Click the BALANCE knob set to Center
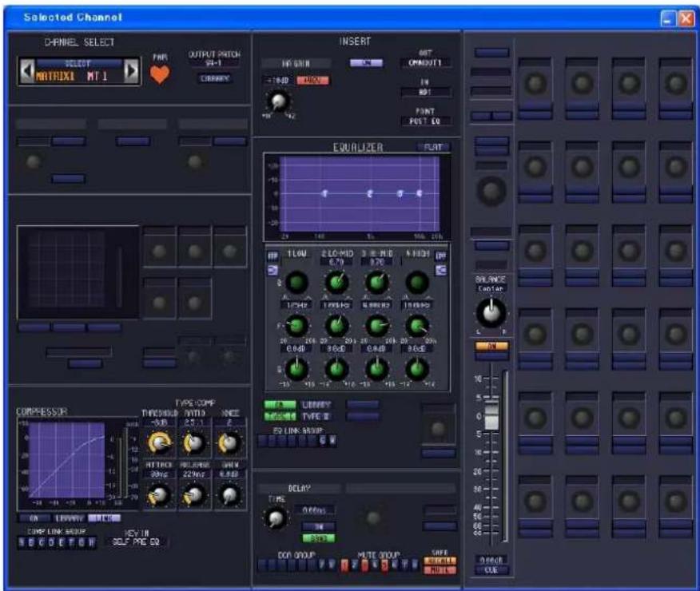Image resolution: width=700 pixels, height=591 pixels. 491,312
